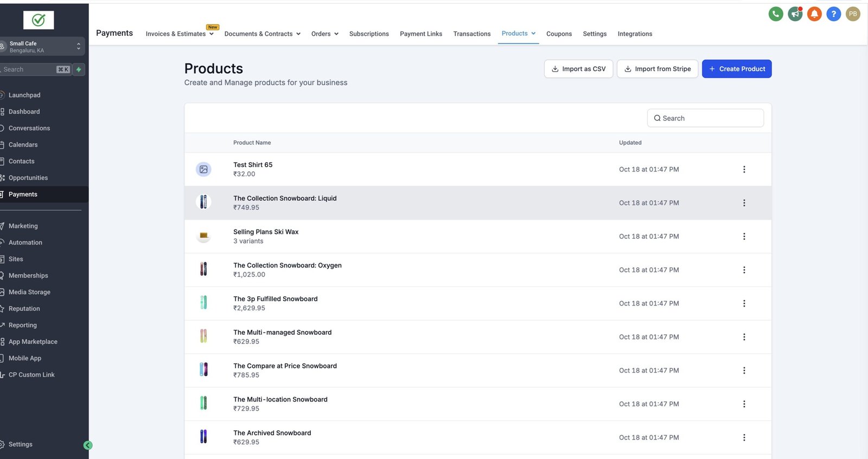Select The Collection Snowboard: Oxygen thumbnail

pyautogui.click(x=203, y=269)
